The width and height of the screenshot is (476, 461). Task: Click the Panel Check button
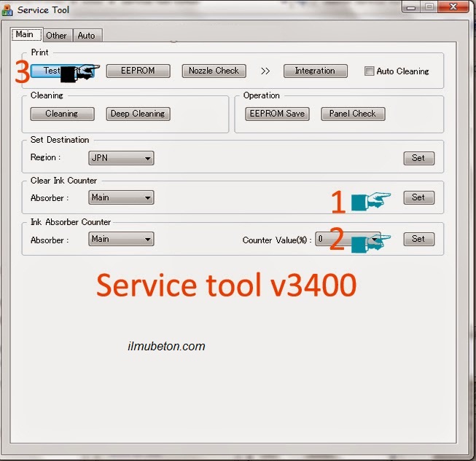click(x=353, y=114)
